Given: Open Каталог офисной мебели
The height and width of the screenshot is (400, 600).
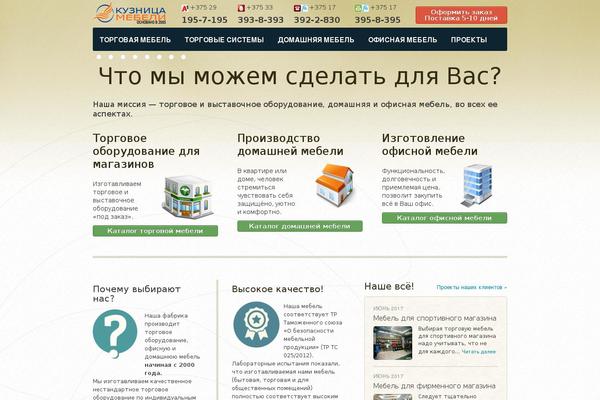Looking at the screenshot, I should point(444,217).
